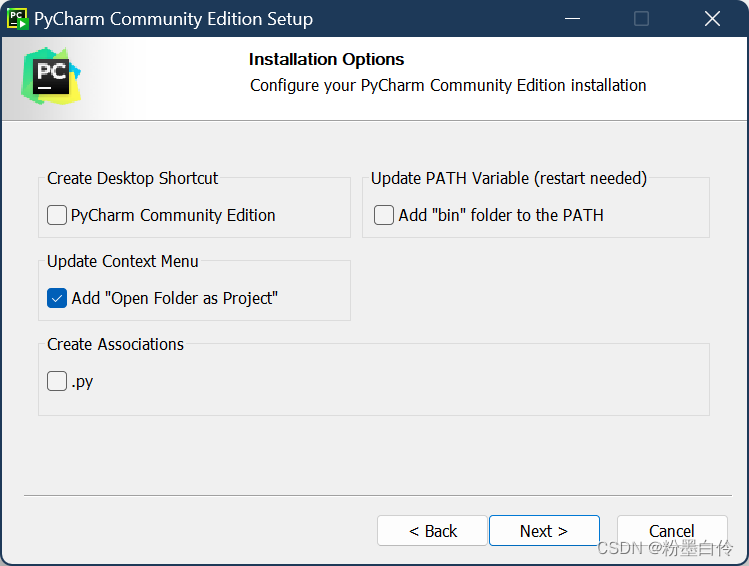Enable the PyCharm Community Edition desktop shortcut checkbox
This screenshot has height=566, width=749.
[x=57, y=215]
